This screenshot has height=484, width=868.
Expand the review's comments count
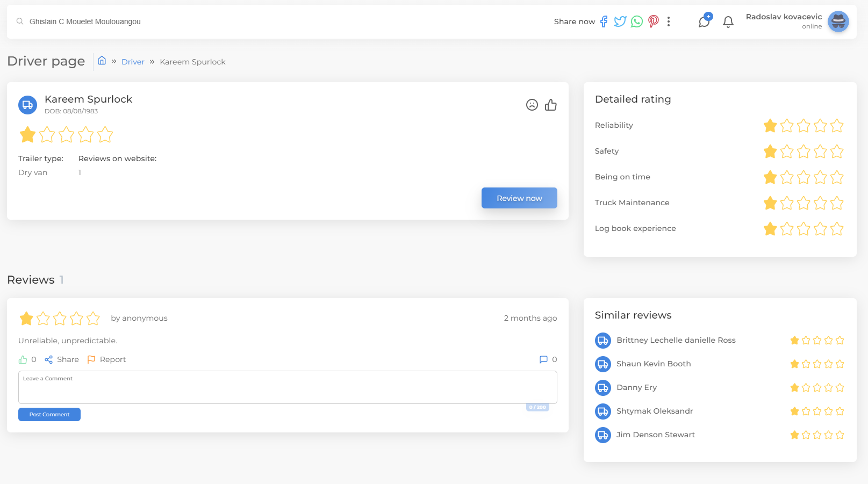(548, 359)
